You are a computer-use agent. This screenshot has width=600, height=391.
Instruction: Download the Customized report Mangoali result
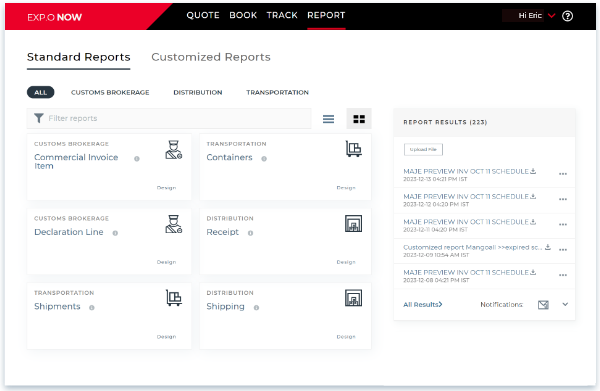548,247
